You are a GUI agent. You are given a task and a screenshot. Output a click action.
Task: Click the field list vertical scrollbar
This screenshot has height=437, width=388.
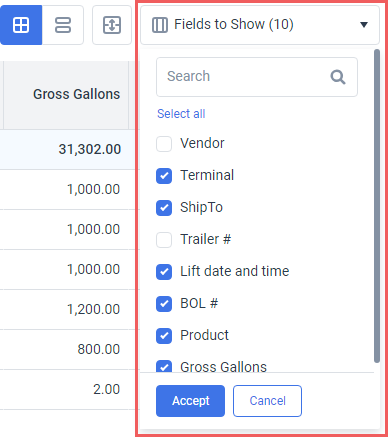click(x=377, y=206)
